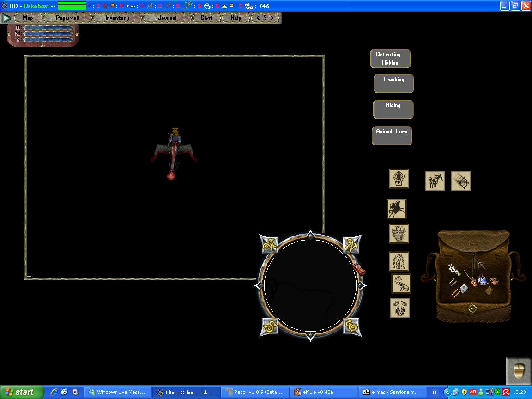Click the 10.23 clock in the system tray
This screenshot has height=399, width=532.
tap(519, 392)
